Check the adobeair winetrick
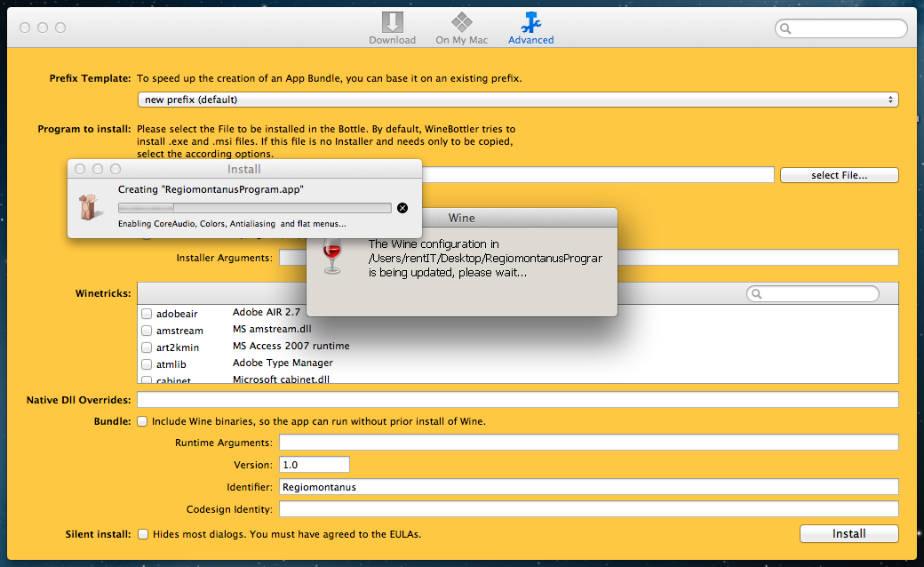924x567 pixels. click(x=147, y=314)
